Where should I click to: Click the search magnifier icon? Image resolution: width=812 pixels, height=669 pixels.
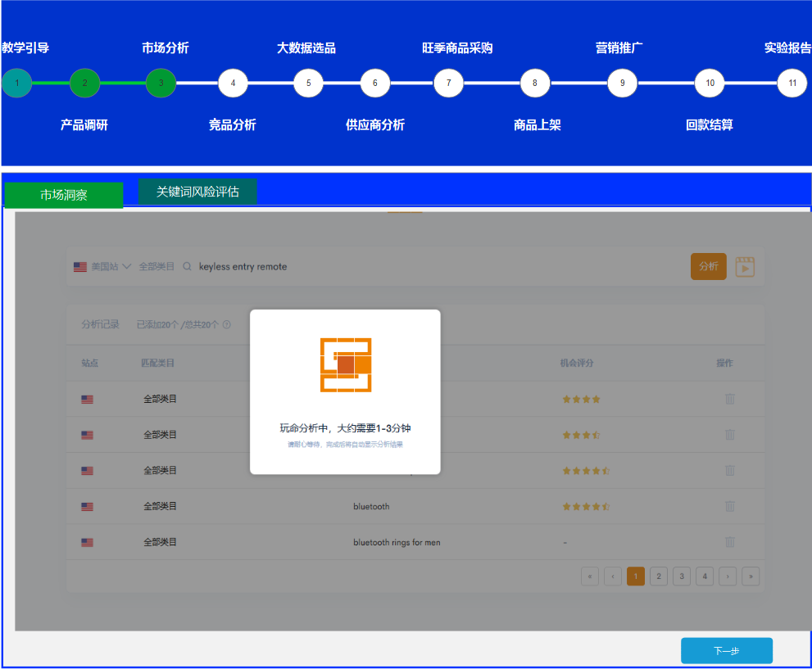(187, 267)
